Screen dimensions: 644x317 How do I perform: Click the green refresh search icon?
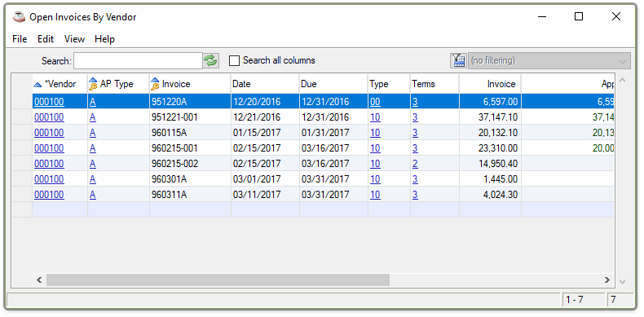(210, 61)
